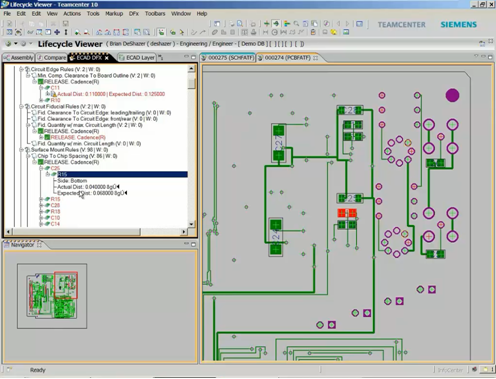
Task: Select the blue cross pan tool
Action: point(57,32)
